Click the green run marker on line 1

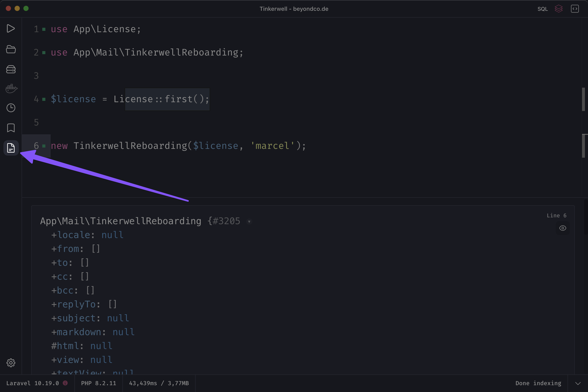point(44,29)
